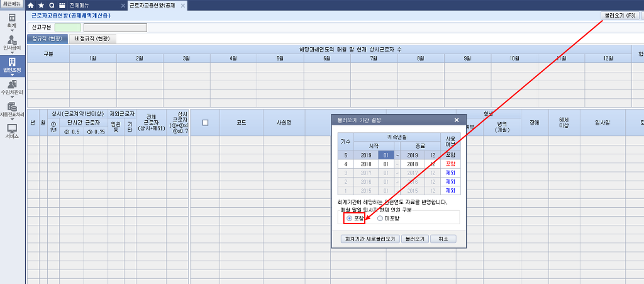
Task: Open the favorites star icon
Action: tap(41, 6)
